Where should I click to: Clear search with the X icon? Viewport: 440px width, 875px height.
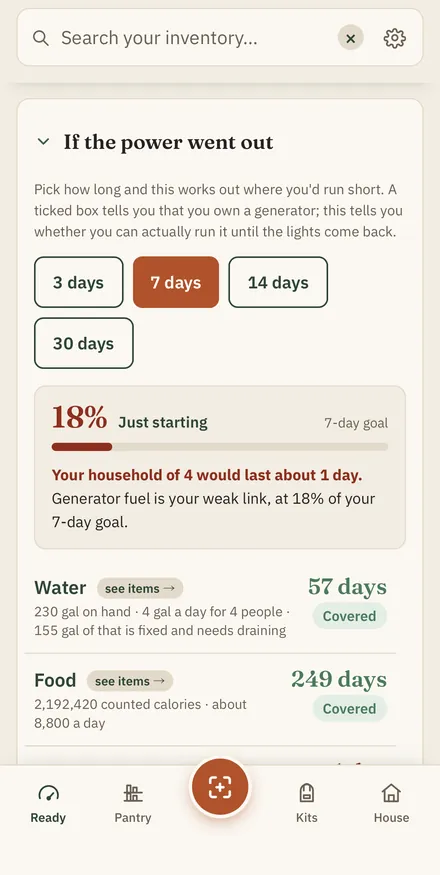coord(351,38)
